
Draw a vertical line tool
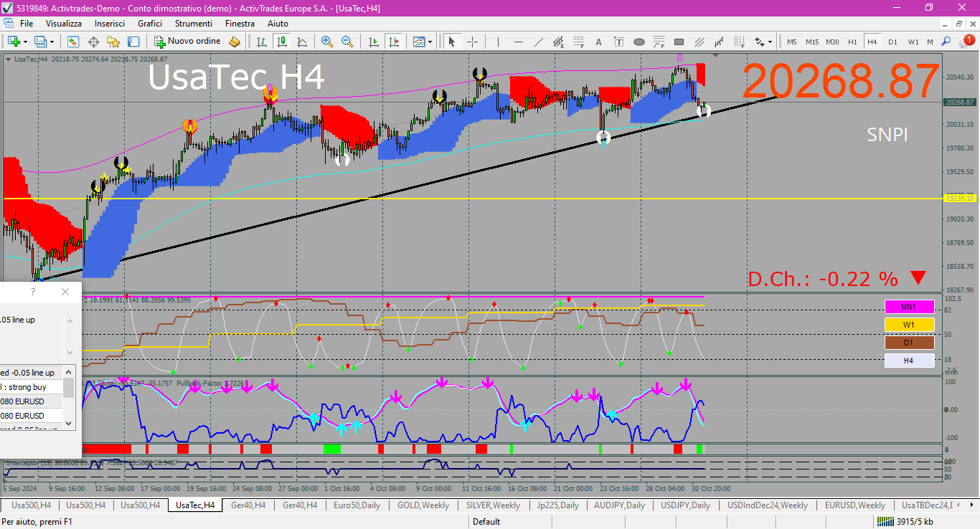pyautogui.click(x=499, y=42)
